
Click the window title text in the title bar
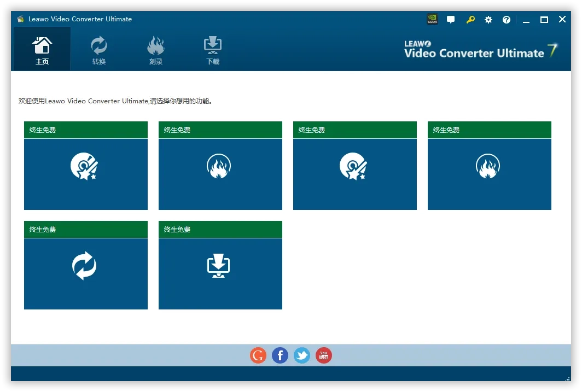[80, 19]
